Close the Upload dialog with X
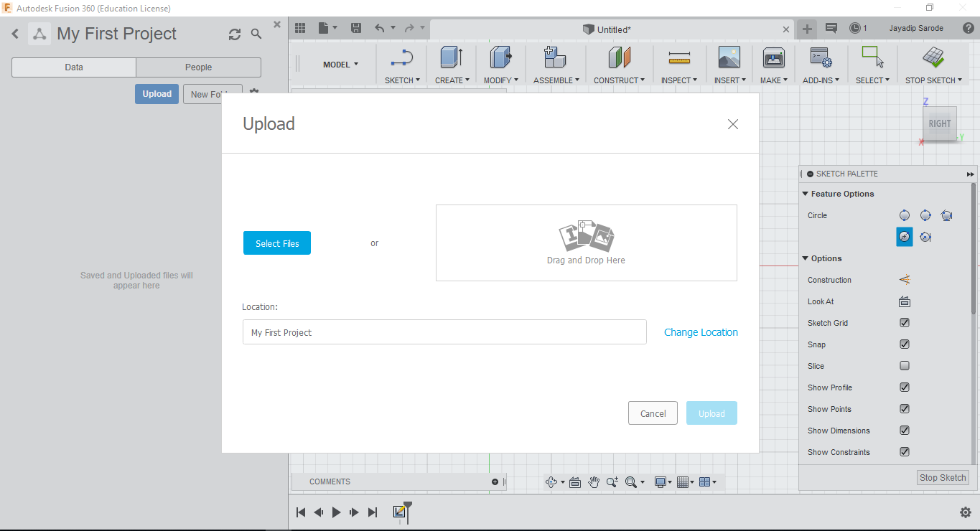Screen dimensions: 980x531 tap(733, 124)
